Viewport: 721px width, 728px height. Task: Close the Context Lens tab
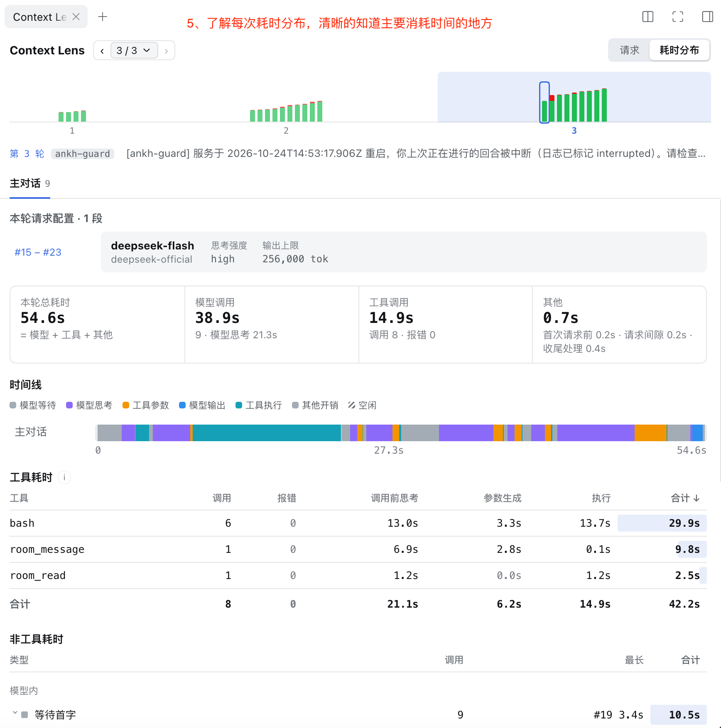click(x=76, y=17)
